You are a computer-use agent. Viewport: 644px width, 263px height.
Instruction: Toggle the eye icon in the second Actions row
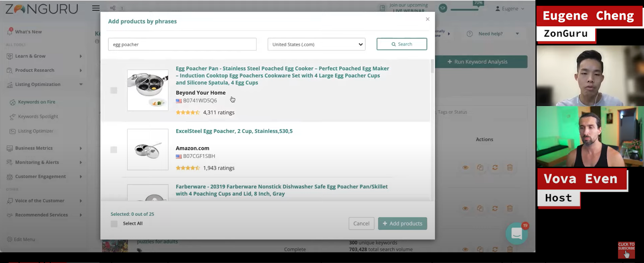pyautogui.click(x=465, y=208)
